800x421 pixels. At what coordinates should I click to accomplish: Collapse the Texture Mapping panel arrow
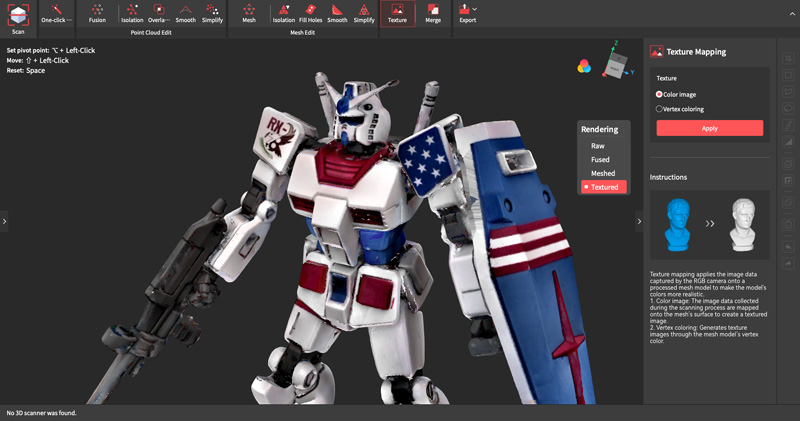639,221
